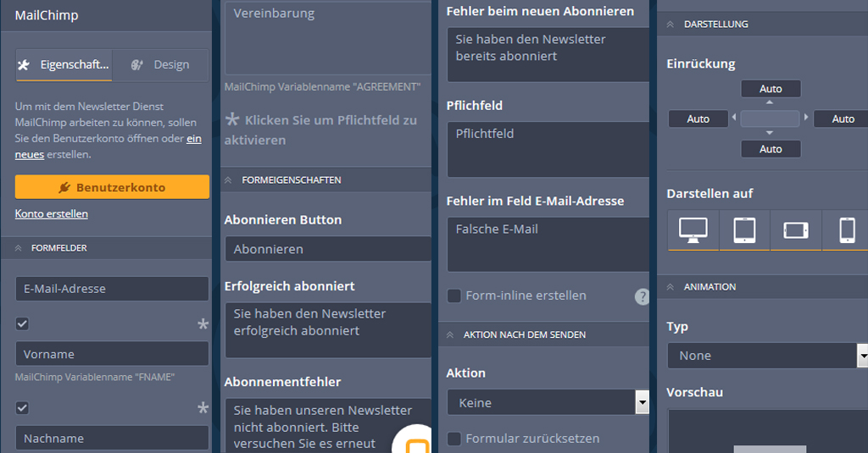Switch to the Eigenschaften tab
The height and width of the screenshot is (453, 868).
pos(64,65)
